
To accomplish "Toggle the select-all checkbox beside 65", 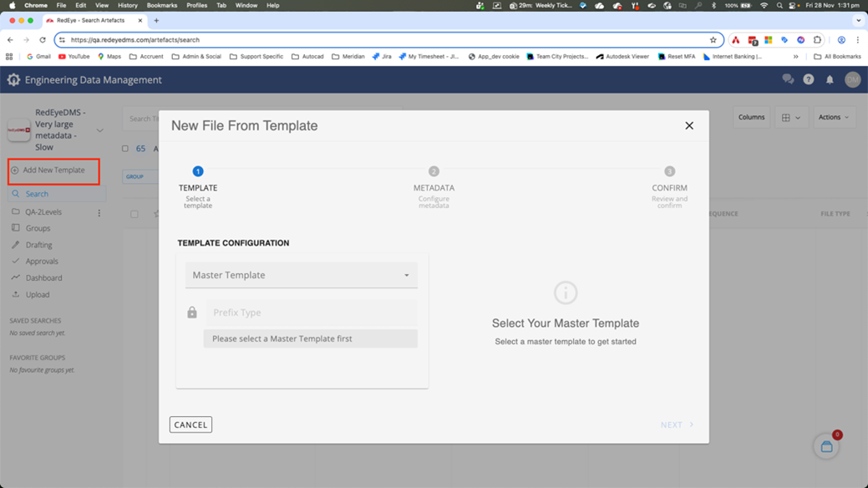I will point(125,149).
